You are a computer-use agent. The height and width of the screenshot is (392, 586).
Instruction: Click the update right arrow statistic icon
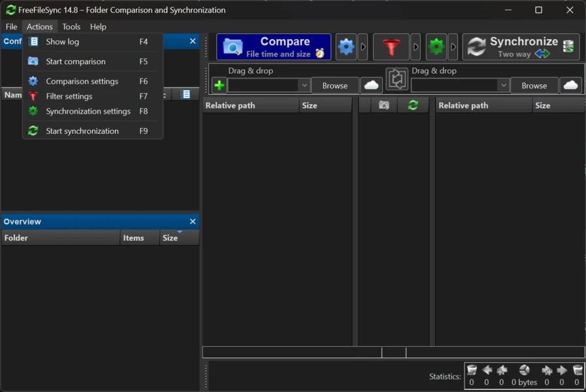562,370
